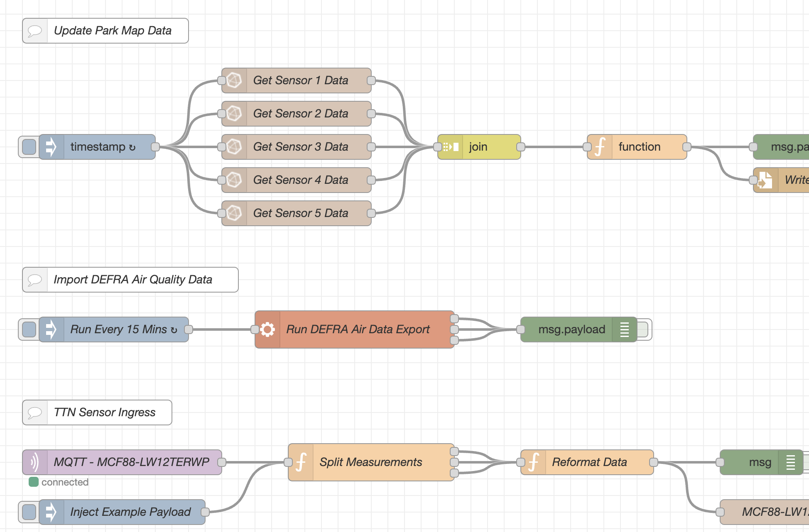Select the Split Measurements node label

click(x=371, y=462)
